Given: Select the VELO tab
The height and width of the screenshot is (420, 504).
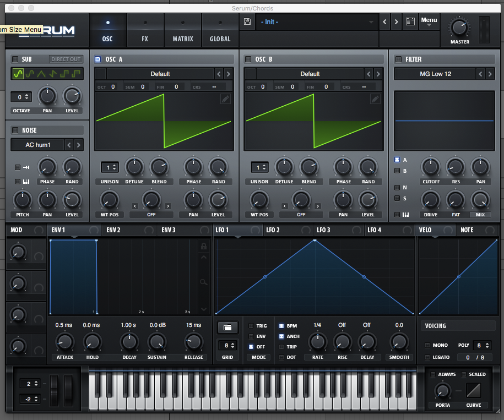Looking at the screenshot, I should click(x=436, y=230).
